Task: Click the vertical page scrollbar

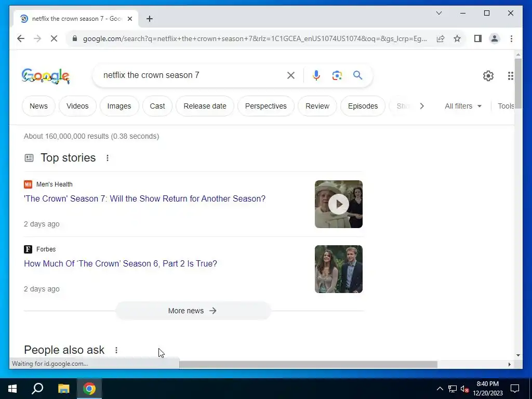Action: pyautogui.click(x=518, y=84)
